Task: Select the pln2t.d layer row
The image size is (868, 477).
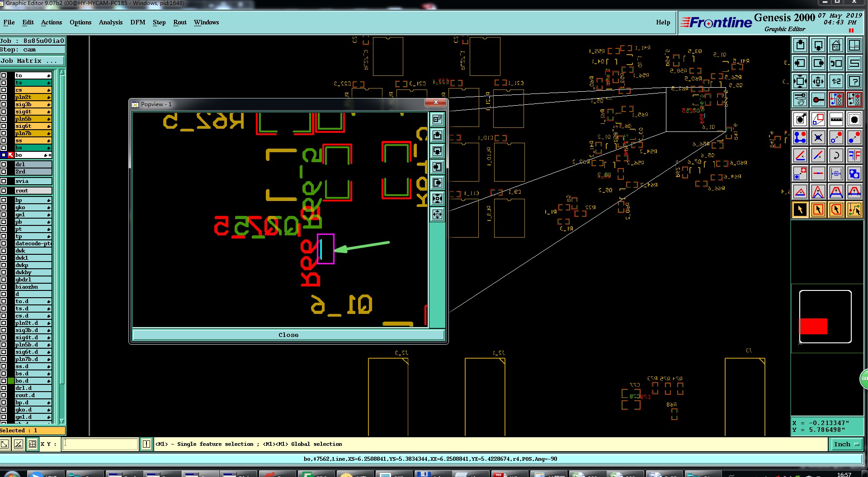Action: point(33,323)
